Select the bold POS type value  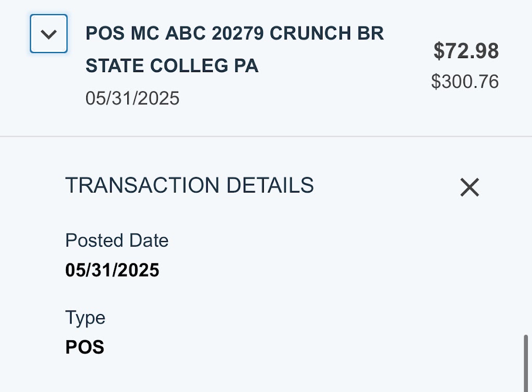[x=85, y=347]
